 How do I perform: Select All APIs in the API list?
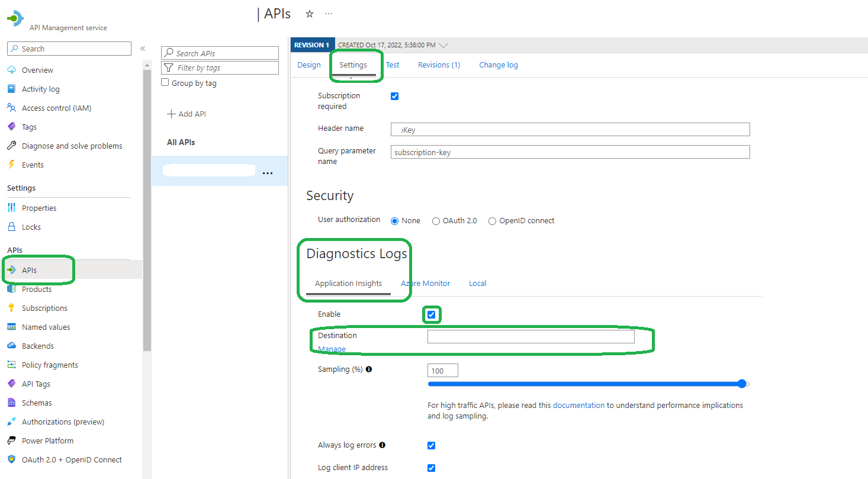click(x=181, y=142)
